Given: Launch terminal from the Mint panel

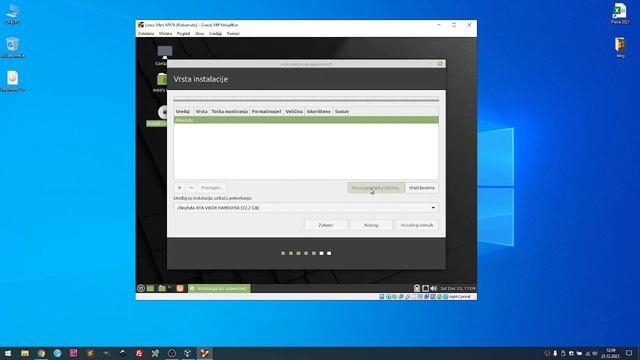Looking at the screenshot, I should [171, 288].
